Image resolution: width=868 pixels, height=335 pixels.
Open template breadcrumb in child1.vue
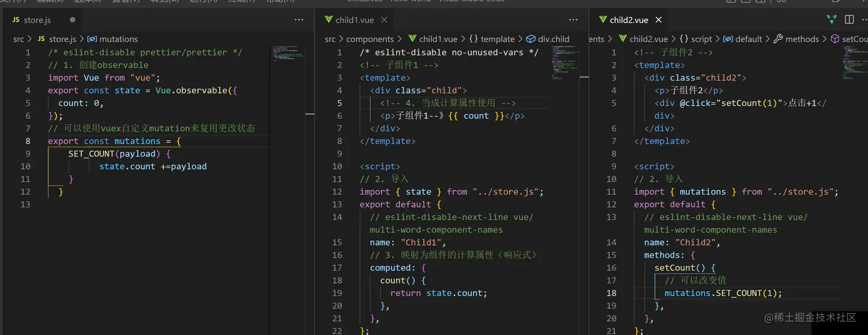click(492, 39)
